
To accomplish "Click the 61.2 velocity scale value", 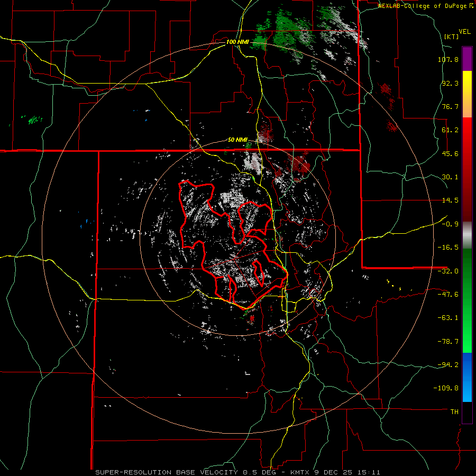I will [450, 130].
